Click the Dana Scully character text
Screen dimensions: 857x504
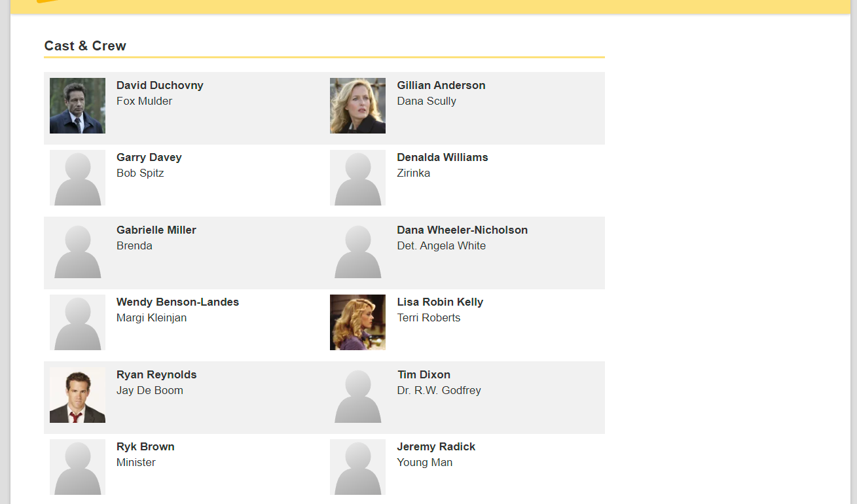point(426,101)
